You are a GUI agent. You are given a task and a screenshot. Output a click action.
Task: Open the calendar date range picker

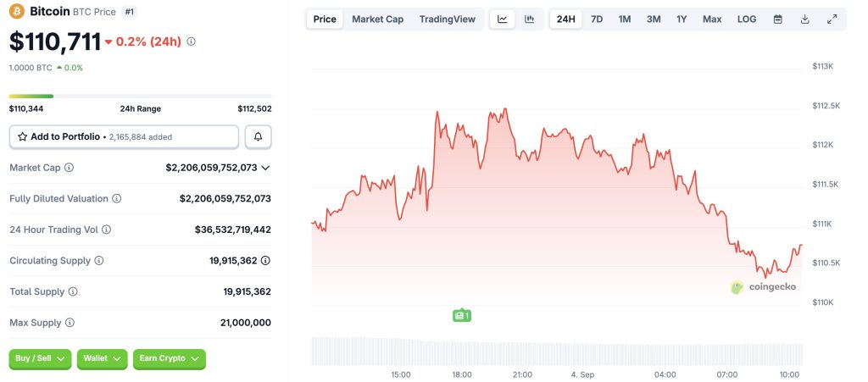778,19
